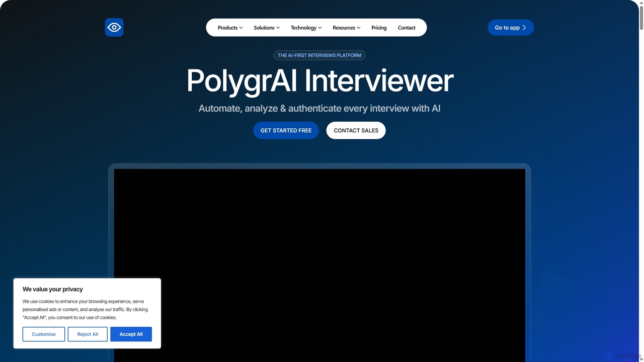Click the black demo video preview
Viewport: 644px width, 362px height.
319,265
